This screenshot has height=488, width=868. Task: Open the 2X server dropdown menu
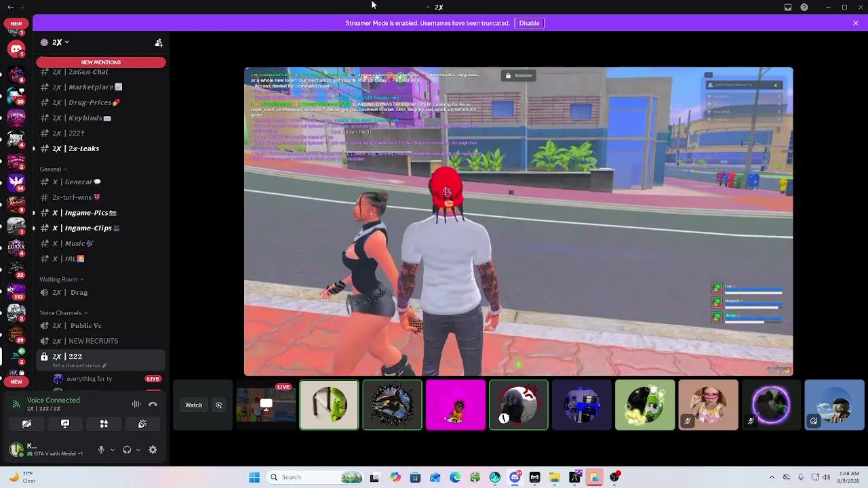(x=61, y=42)
